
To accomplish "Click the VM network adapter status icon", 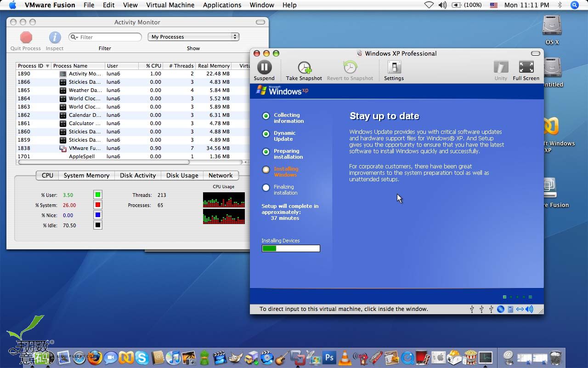I will coord(520,309).
